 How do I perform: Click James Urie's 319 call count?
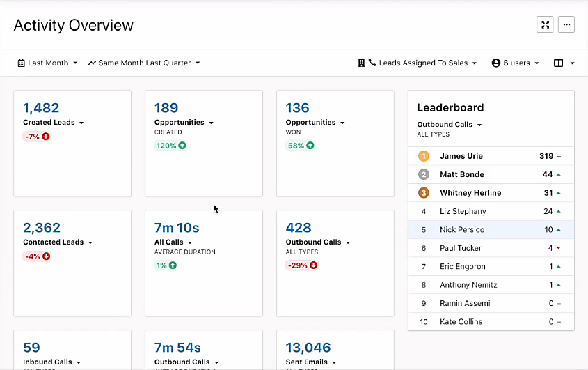(546, 156)
